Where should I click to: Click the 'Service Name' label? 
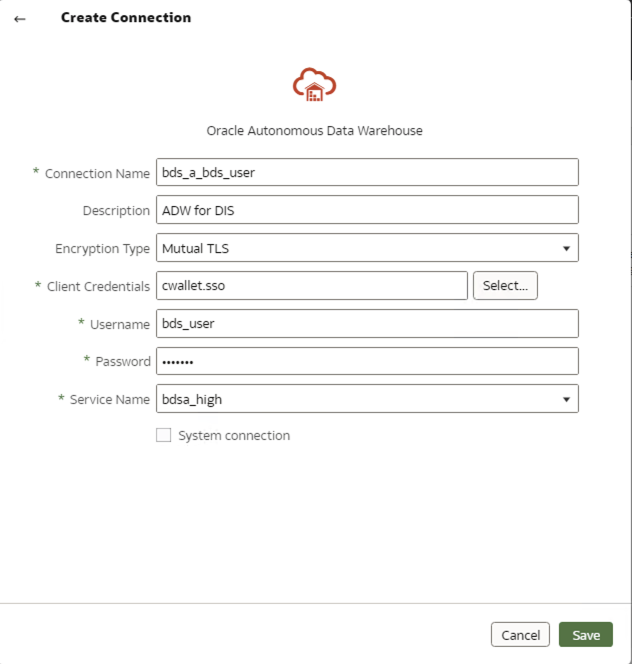coord(110,399)
